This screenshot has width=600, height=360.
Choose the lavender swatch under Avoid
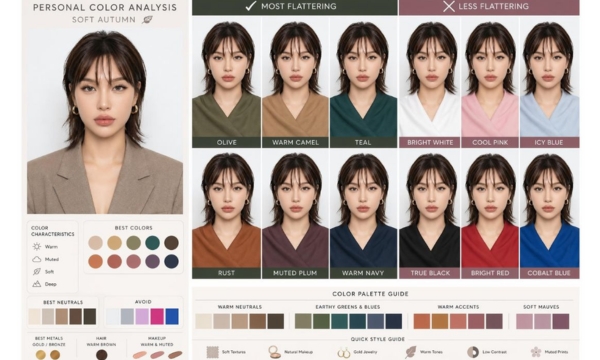[x=142, y=316]
